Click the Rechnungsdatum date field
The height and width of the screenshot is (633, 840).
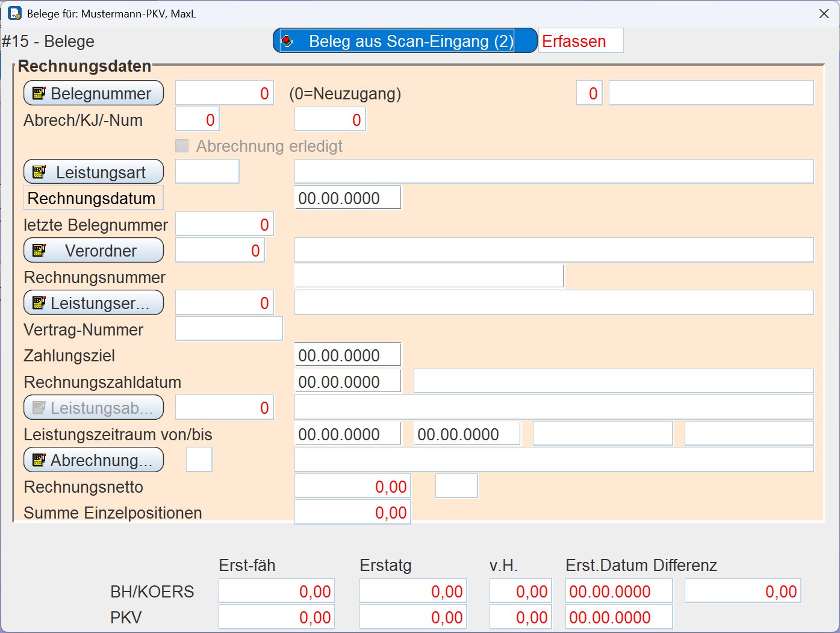[347, 198]
